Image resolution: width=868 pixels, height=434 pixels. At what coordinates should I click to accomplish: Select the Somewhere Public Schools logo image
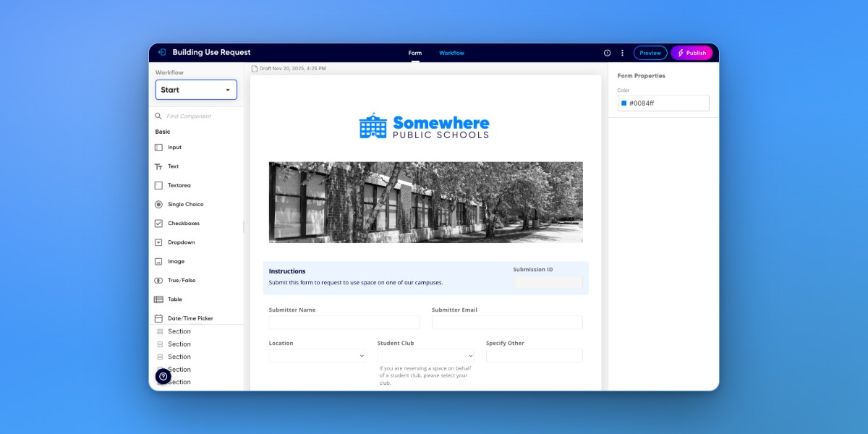click(x=425, y=126)
